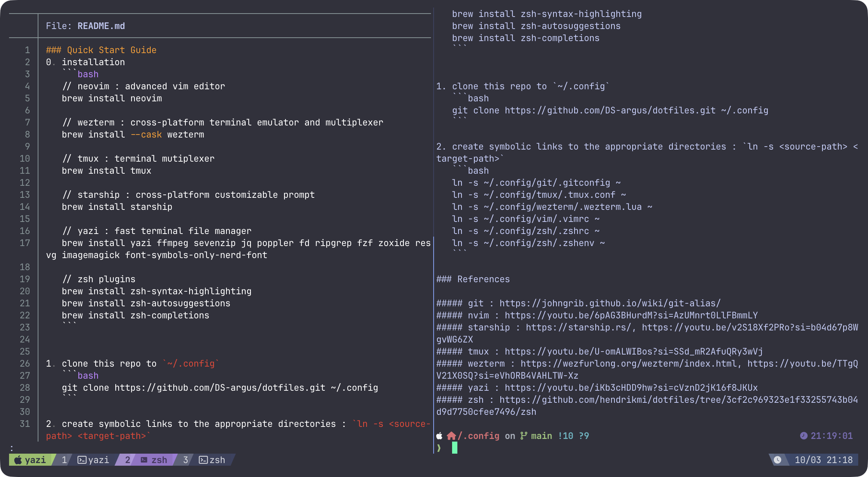Click the git branch icon before main
Viewport: 868px width, 477px height.
[524, 436]
